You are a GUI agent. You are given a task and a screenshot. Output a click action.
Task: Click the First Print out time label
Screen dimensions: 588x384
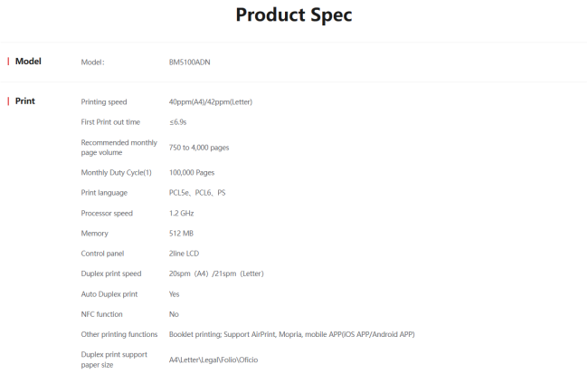click(x=110, y=121)
